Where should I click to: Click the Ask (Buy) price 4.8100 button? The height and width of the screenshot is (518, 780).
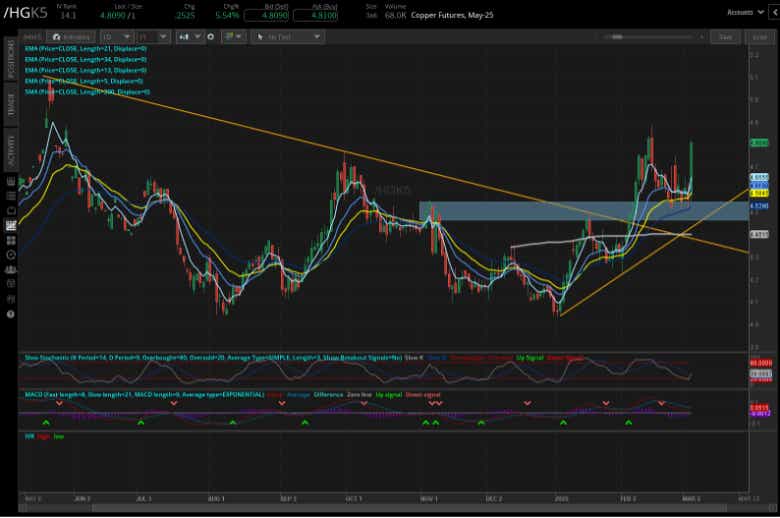pyautogui.click(x=316, y=15)
